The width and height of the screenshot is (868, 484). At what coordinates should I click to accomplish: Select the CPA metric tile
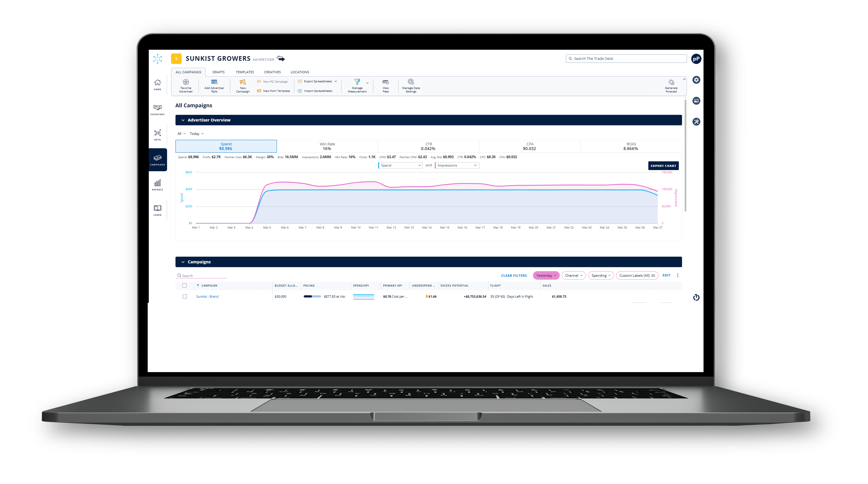(530, 146)
